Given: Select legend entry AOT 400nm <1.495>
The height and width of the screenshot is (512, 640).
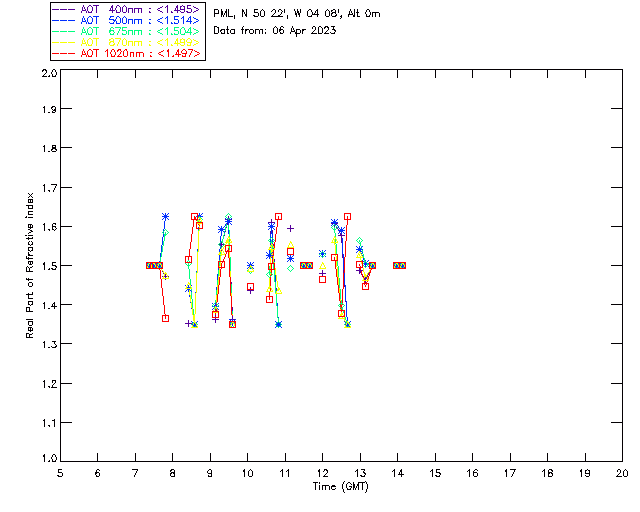Looking at the screenshot, I should (126, 9).
